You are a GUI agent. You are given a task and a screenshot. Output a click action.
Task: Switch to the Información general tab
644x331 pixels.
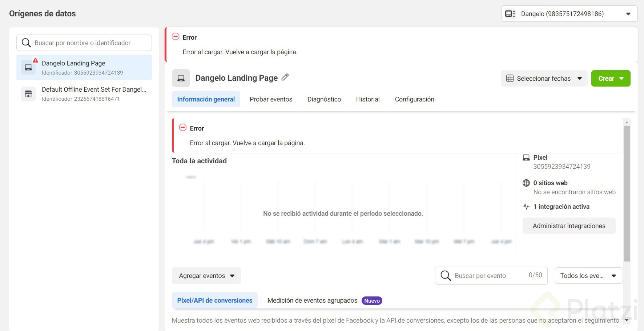point(206,99)
